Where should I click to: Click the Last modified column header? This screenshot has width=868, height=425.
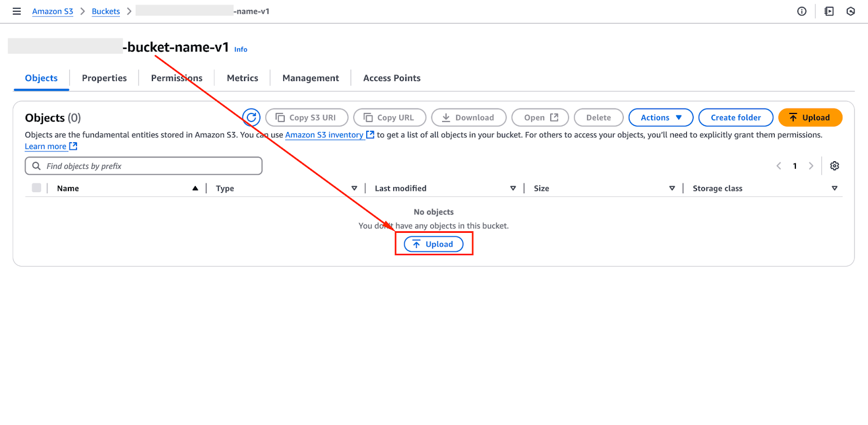(400, 188)
